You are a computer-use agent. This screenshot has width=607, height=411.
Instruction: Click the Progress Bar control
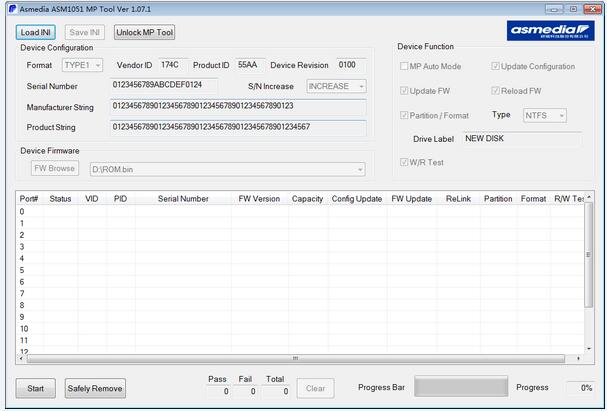(461, 386)
